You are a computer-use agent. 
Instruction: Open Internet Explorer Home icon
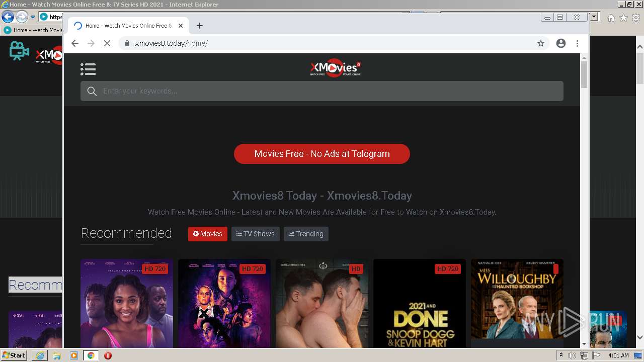[611, 18]
